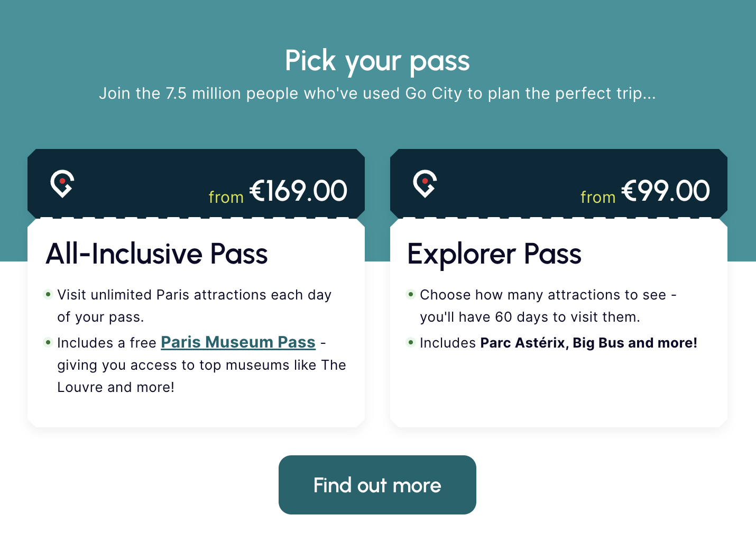The image size is (756, 543).
Task: Select the All-Inclusive Pass heading
Action: pos(157,254)
